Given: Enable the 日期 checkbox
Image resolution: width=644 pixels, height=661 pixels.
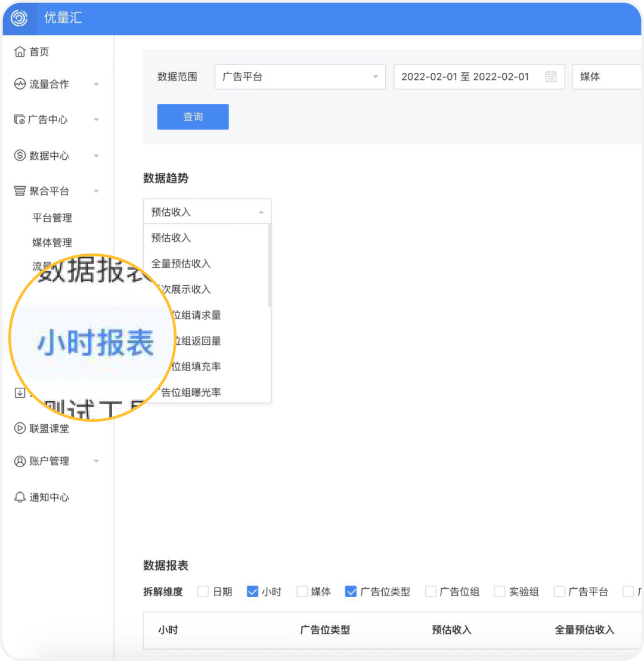Looking at the screenshot, I should [204, 591].
